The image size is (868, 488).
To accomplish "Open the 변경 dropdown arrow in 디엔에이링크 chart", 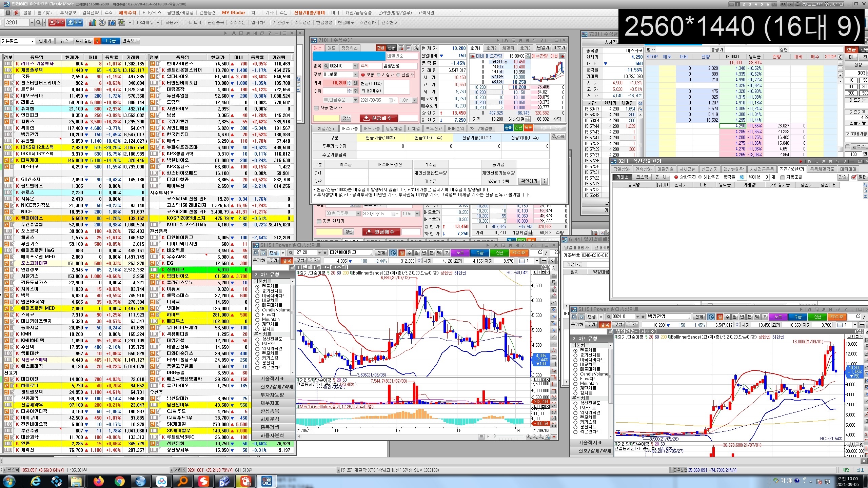I will point(283,253).
